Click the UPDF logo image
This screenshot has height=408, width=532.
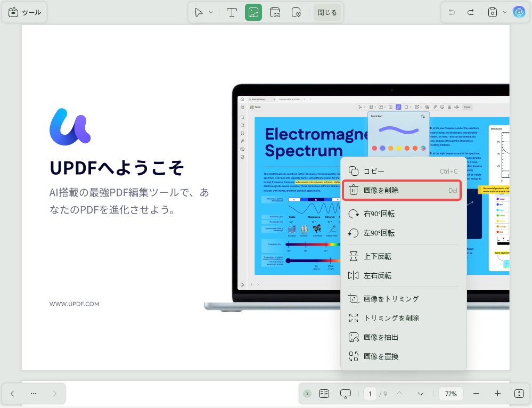(70, 127)
